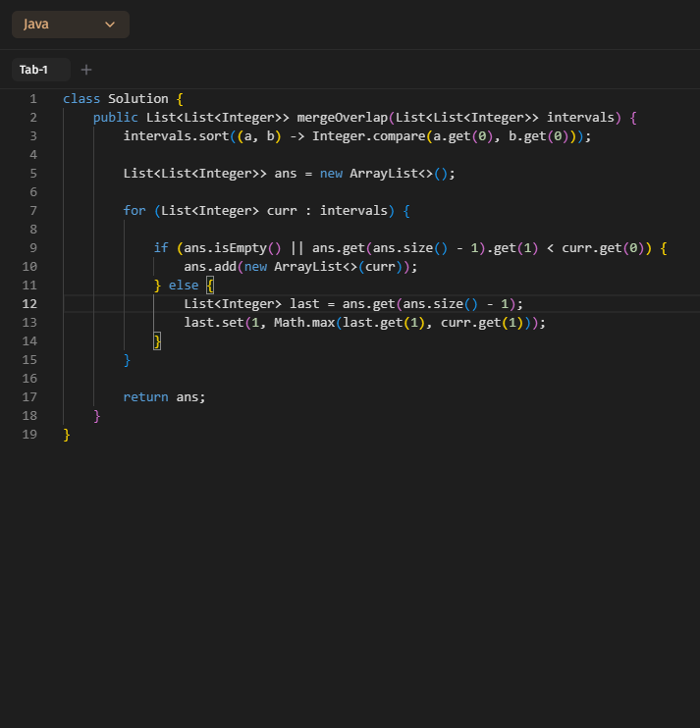Viewport: 700px width, 728px height.
Task: Click 'curr' loop variable on line 7
Action: click(x=282, y=211)
